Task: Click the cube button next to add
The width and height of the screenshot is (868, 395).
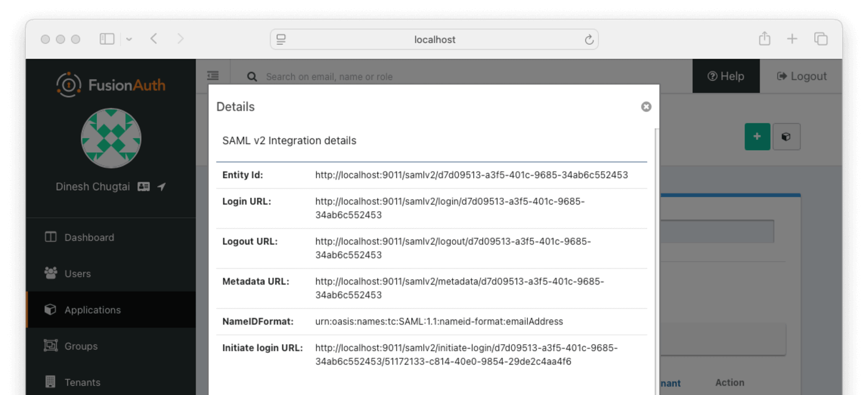Action: [x=786, y=137]
